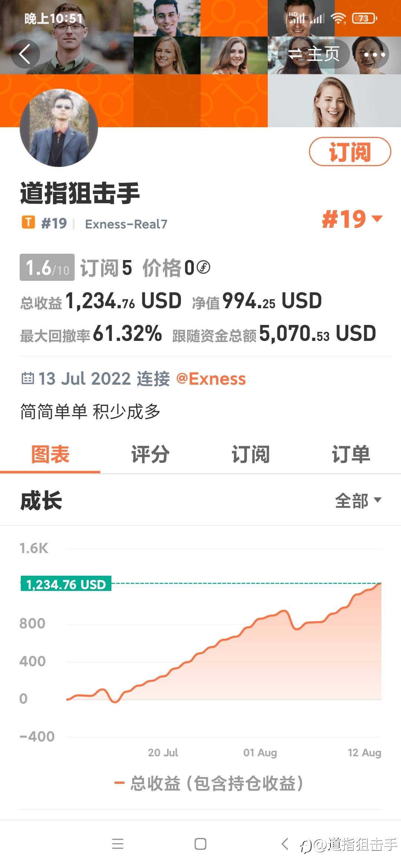Image resolution: width=401 pixels, height=868 pixels.
Task: Tap the Android home square icon
Action: (200, 844)
